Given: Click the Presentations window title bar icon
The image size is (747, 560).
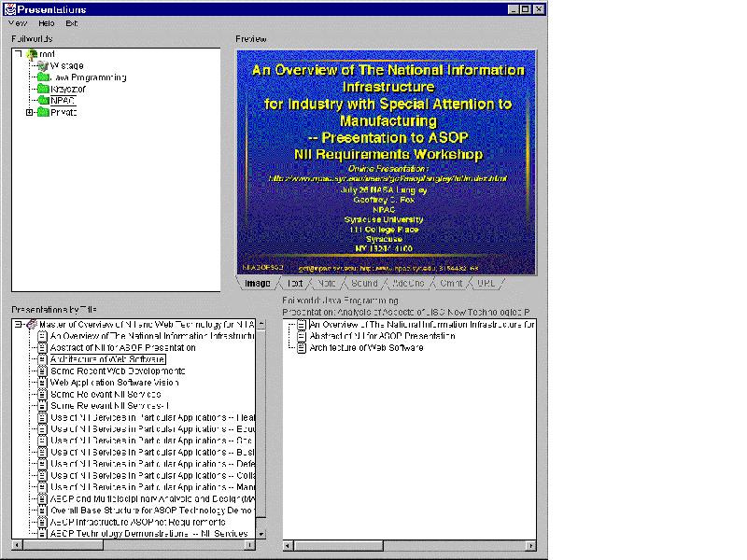Looking at the screenshot, I should (x=9, y=9).
